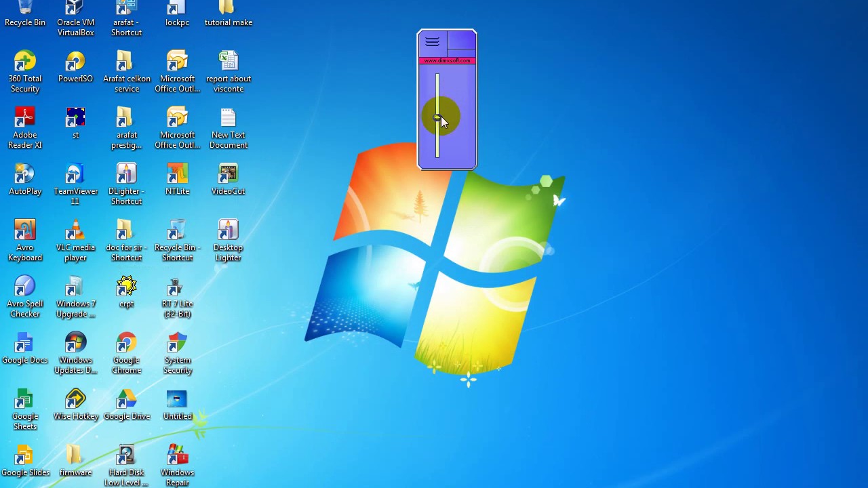
Task: Launch Oracle VM VirtualBox
Action: tap(75, 18)
